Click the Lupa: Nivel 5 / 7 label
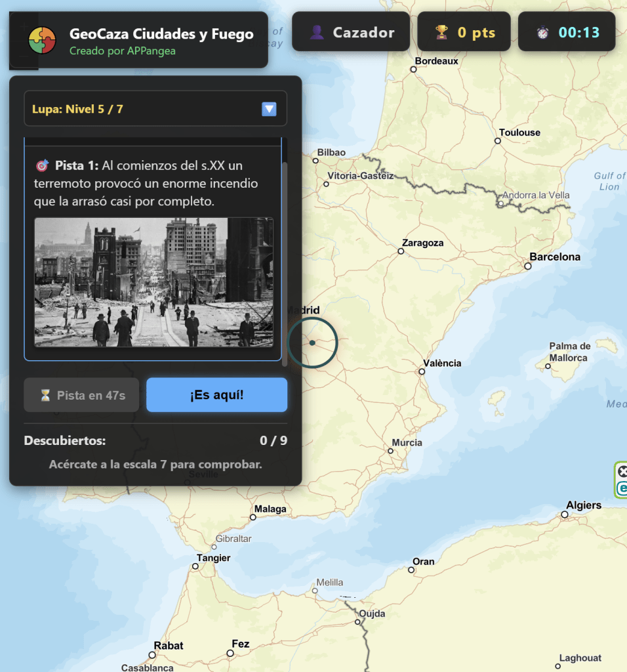627x672 pixels. coord(77,109)
